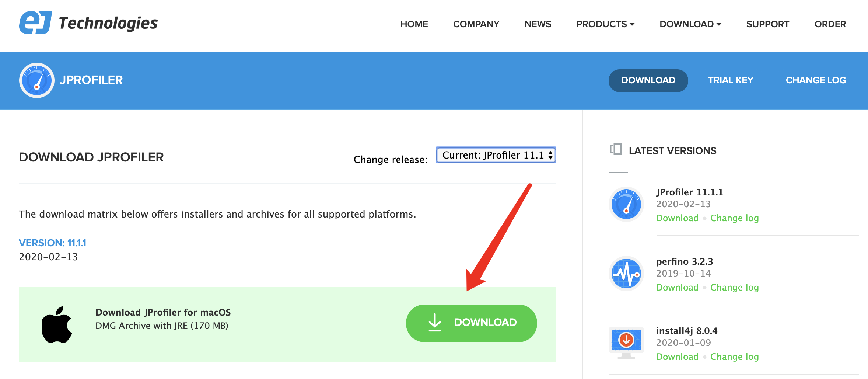The image size is (868, 379).
Task: Open the Change release dropdown
Action: coord(496,155)
